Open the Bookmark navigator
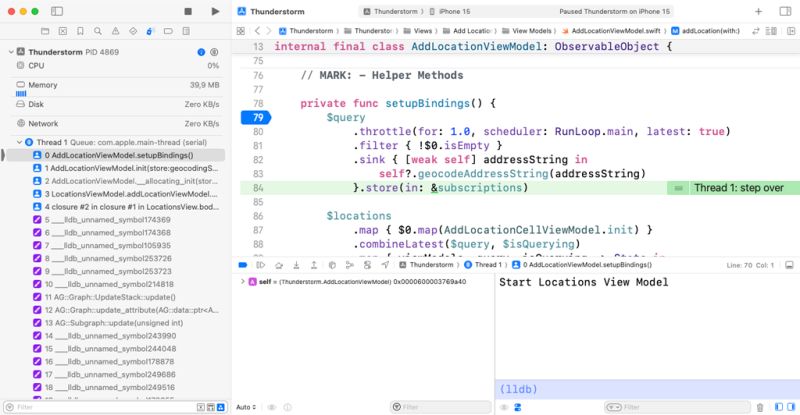 tap(80, 31)
